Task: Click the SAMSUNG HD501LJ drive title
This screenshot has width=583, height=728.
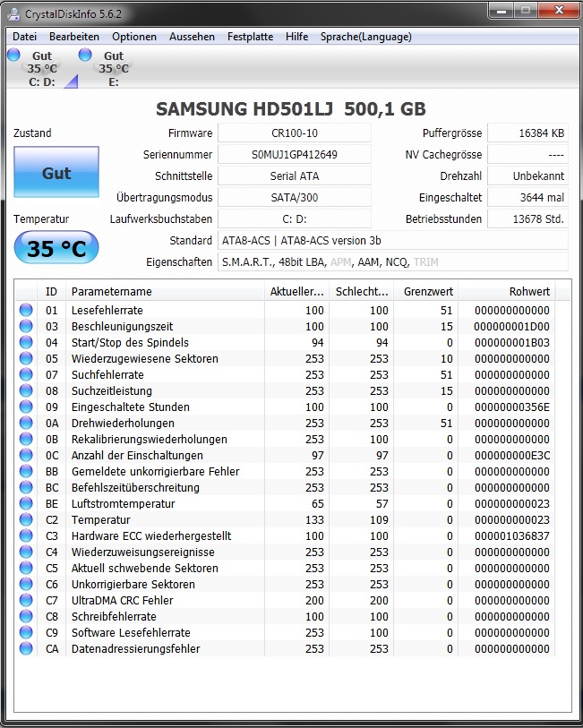Action: (x=290, y=108)
